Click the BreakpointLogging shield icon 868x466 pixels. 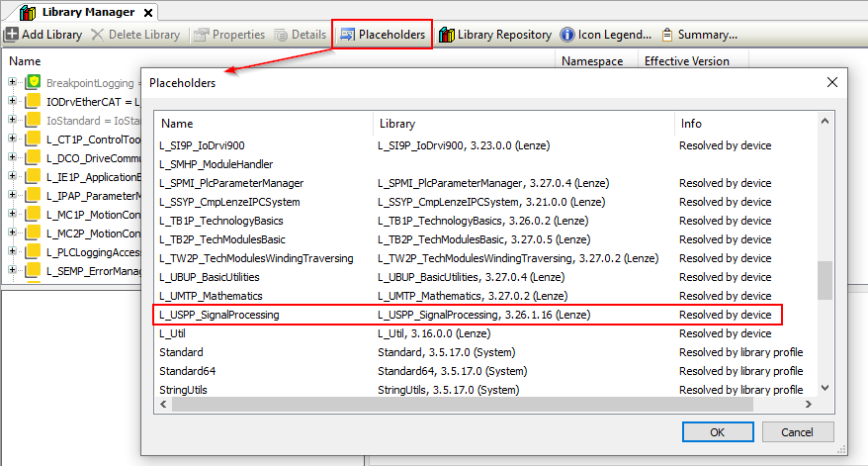(x=32, y=82)
